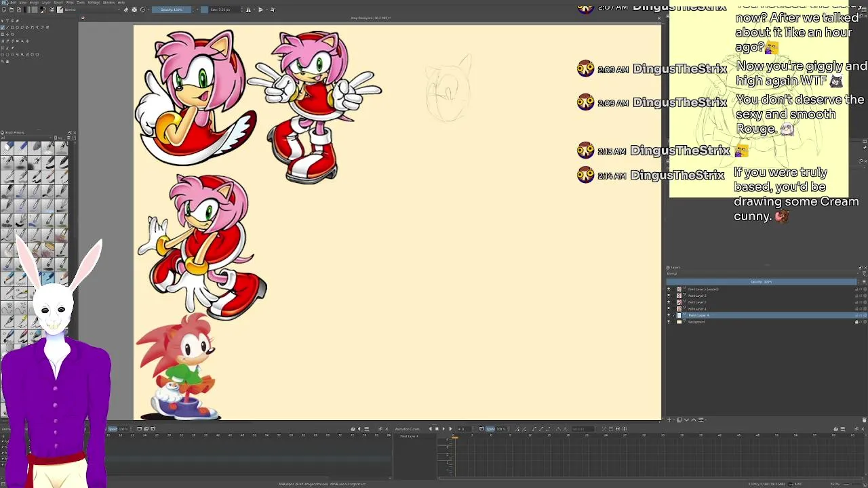The height and width of the screenshot is (488, 868).
Task: Select the Background layer row
Action: [766, 322]
